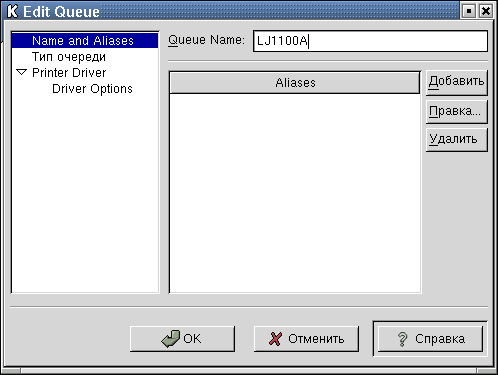Confirm changes with the OK button
This screenshot has width=498, height=375.
click(x=182, y=339)
